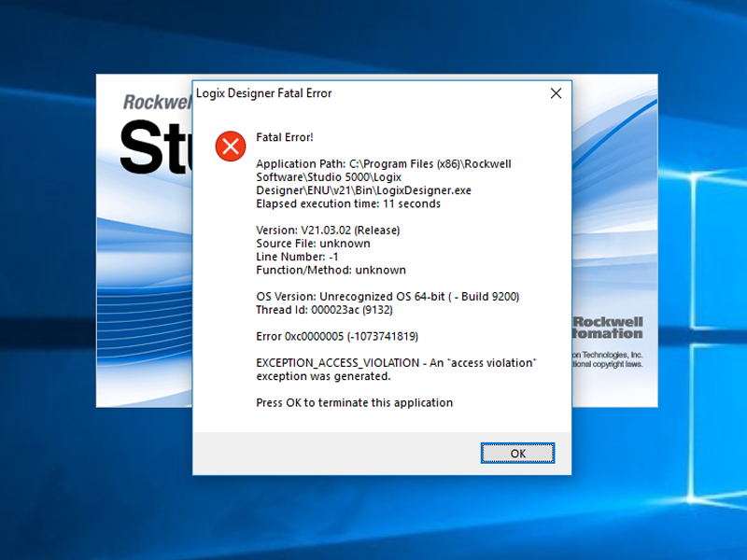747x560 pixels.
Task: Click the "Source File: unknown" line
Action: pos(313,244)
